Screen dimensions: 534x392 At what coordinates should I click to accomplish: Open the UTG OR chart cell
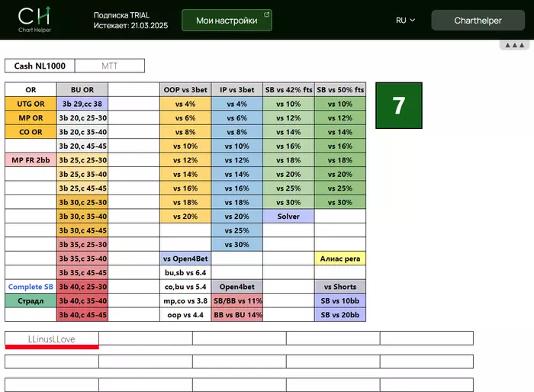(31, 104)
